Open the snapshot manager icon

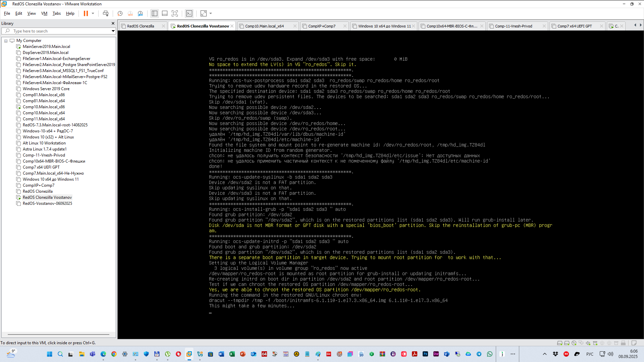point(141,13)
